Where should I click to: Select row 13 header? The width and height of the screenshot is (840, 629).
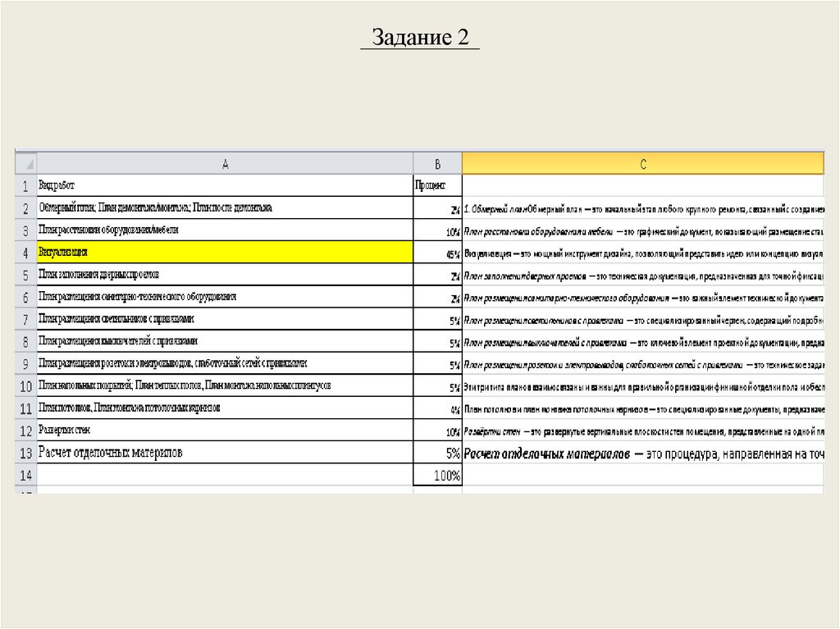pyautogui.click(x=25, y=453)
